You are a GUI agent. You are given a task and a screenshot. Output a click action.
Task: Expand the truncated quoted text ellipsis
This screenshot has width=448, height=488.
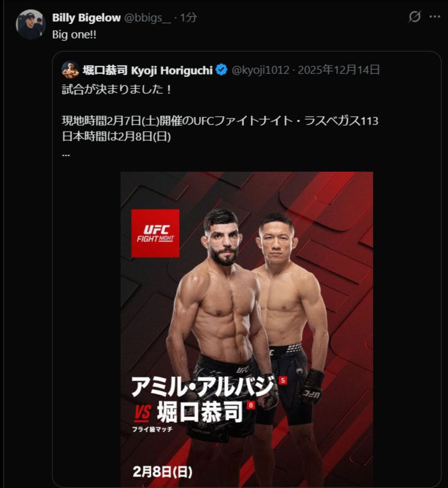[x=66, y=154]
